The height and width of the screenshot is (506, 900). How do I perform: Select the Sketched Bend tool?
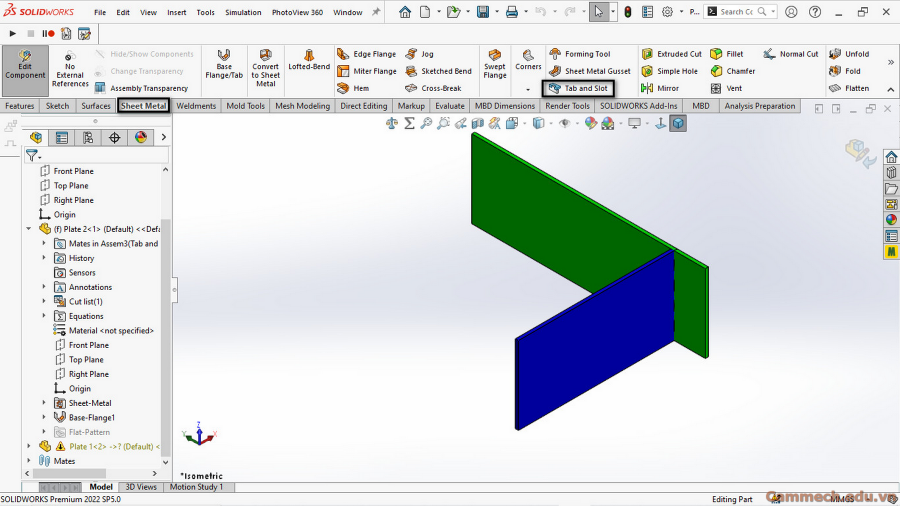point(439,71)
